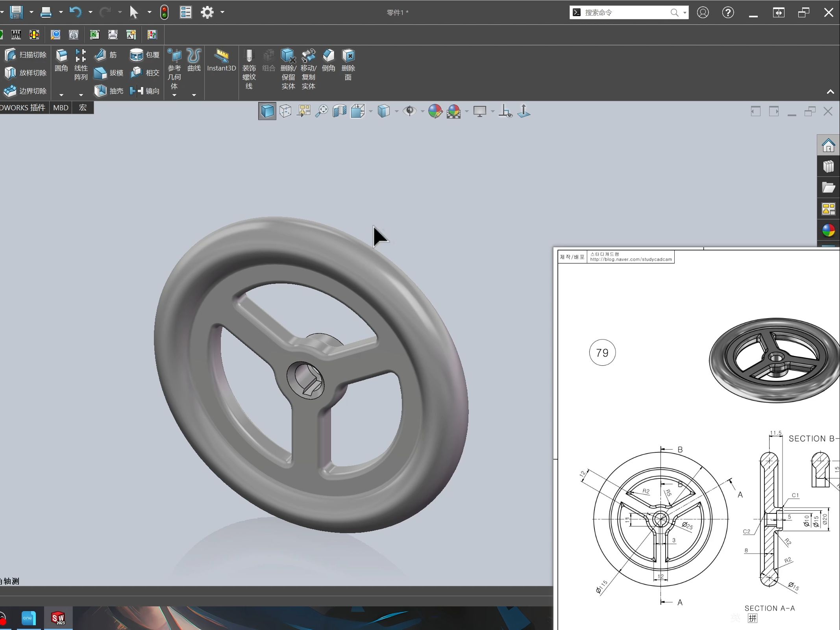Screen dimensions: 840x630
Task: Click the Apply Scene icon
Action: click(454, 111)
